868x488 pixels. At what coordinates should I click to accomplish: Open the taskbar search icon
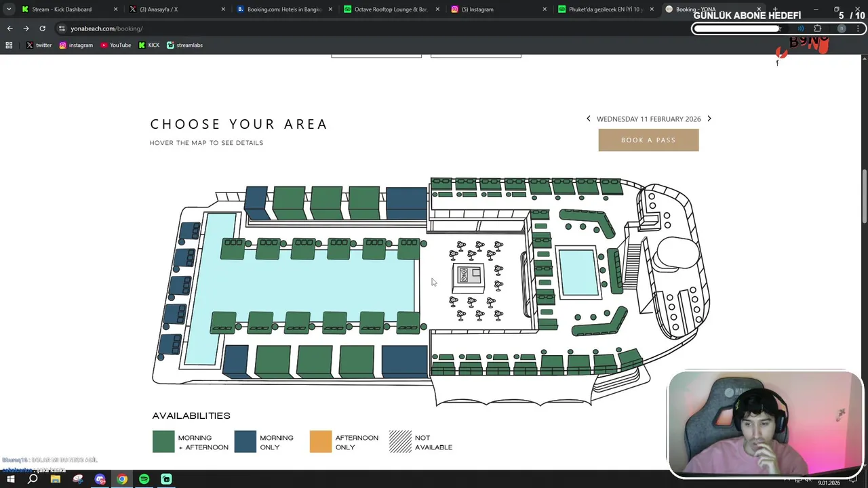pyautogui.click(x=33, y=479)
